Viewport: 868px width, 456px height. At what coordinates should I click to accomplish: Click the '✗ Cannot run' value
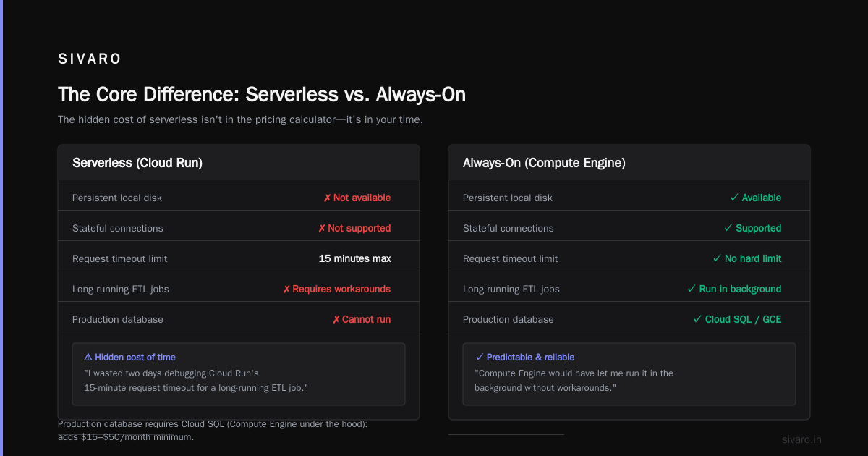click(362, 319)
